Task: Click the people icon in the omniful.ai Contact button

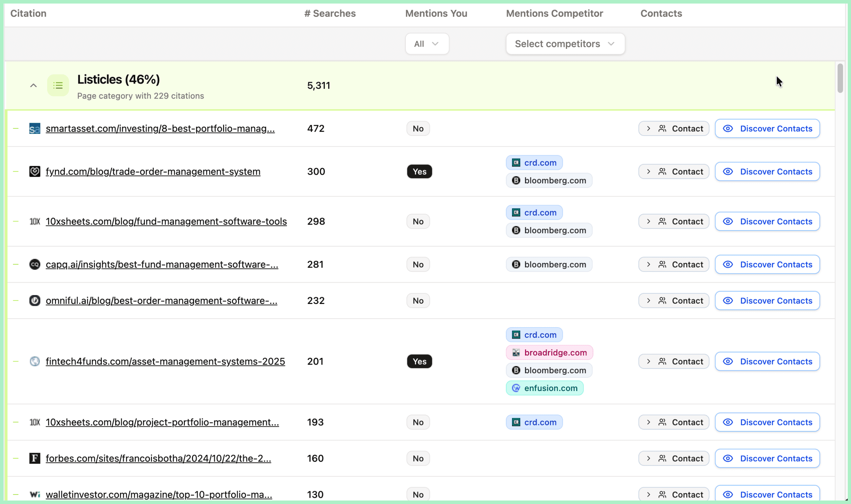Action: coord(662,301)
